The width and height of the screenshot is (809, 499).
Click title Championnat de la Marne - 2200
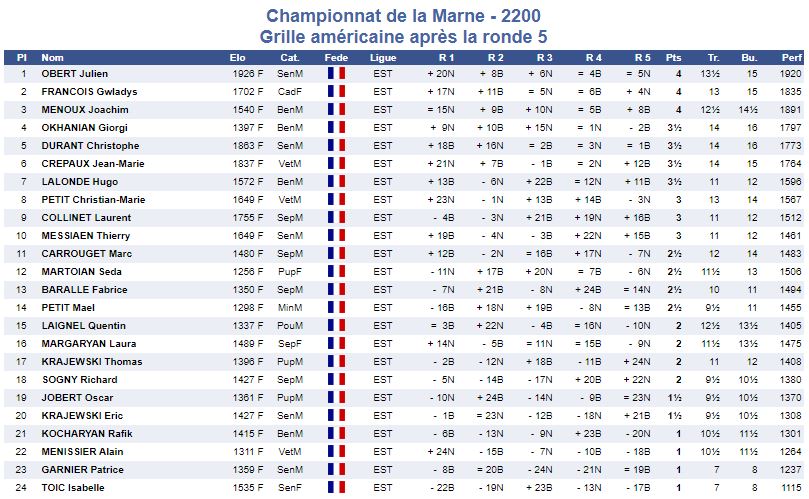point(403,15)
